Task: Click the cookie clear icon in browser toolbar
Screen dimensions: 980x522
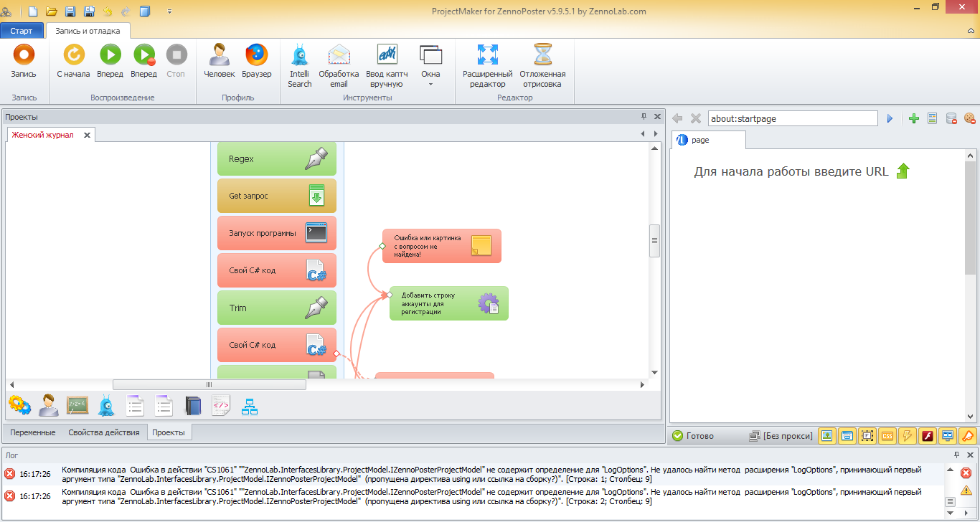Action: 969,118
